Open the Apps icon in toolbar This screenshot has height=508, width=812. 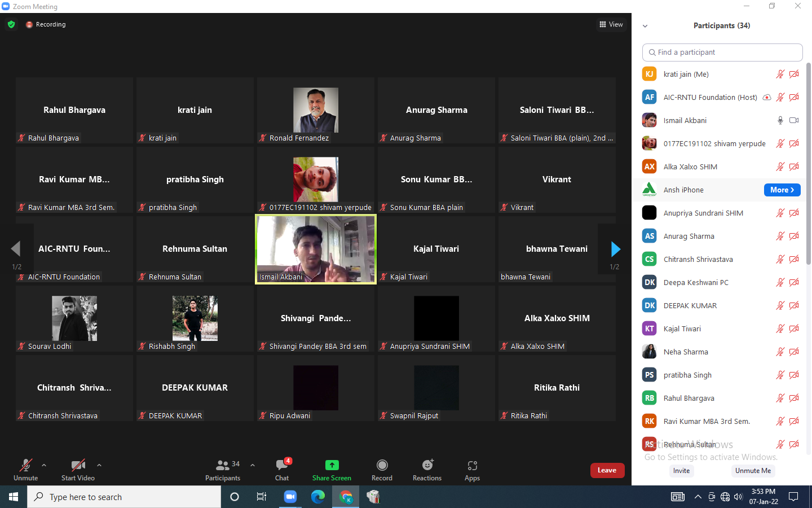coord(473,466)
